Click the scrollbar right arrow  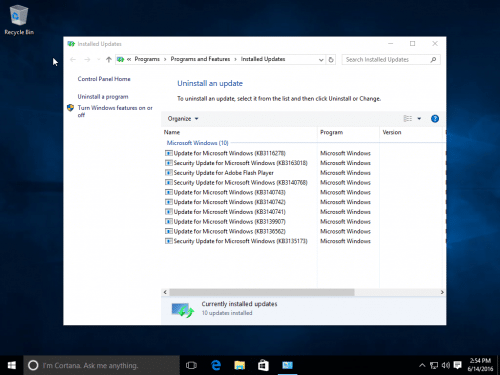pos(442,292)
